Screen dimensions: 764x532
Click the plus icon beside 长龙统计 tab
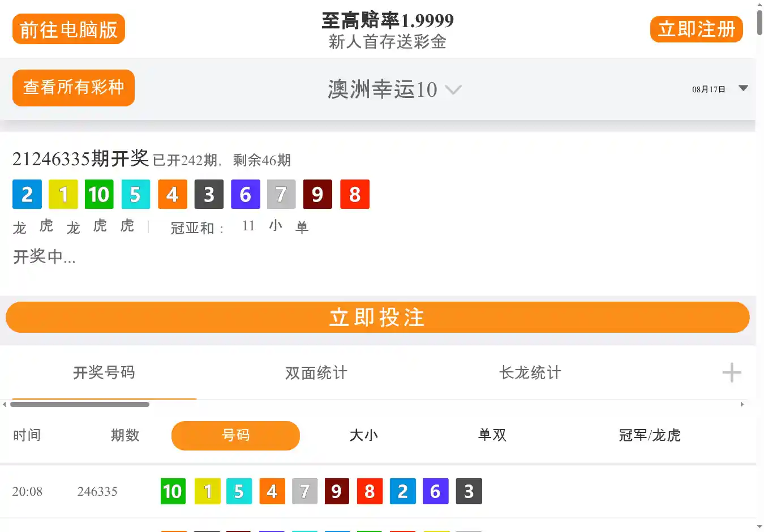(x=731, y=372)
